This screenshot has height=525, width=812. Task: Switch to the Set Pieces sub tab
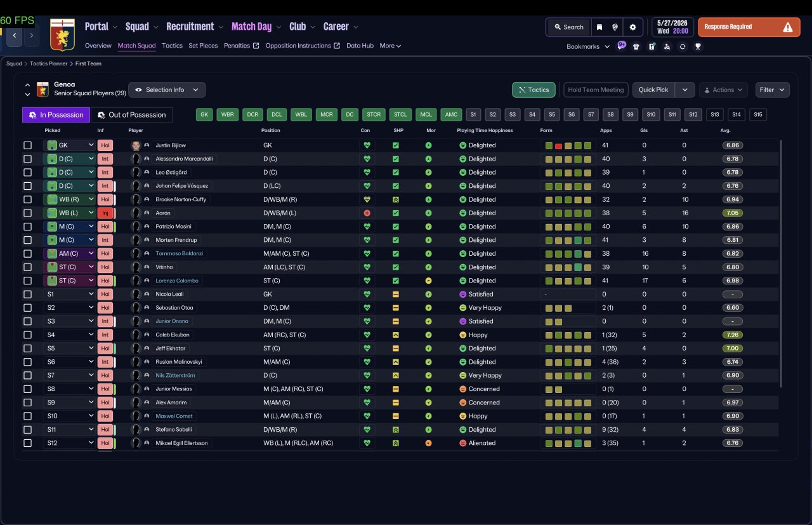click(x=203, y=46)
